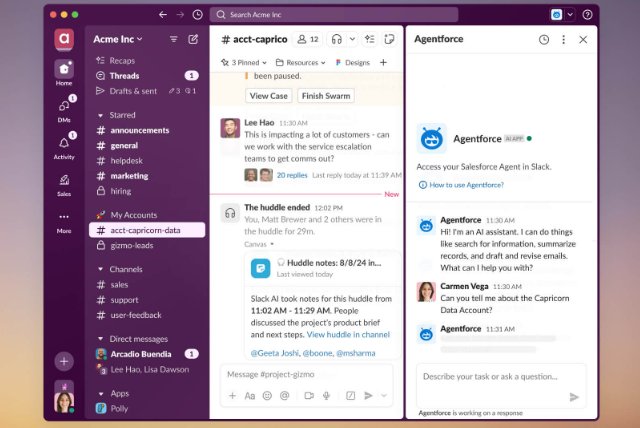
Task: Start a huddle with headphones icon
Action: (x=337, y=39)
